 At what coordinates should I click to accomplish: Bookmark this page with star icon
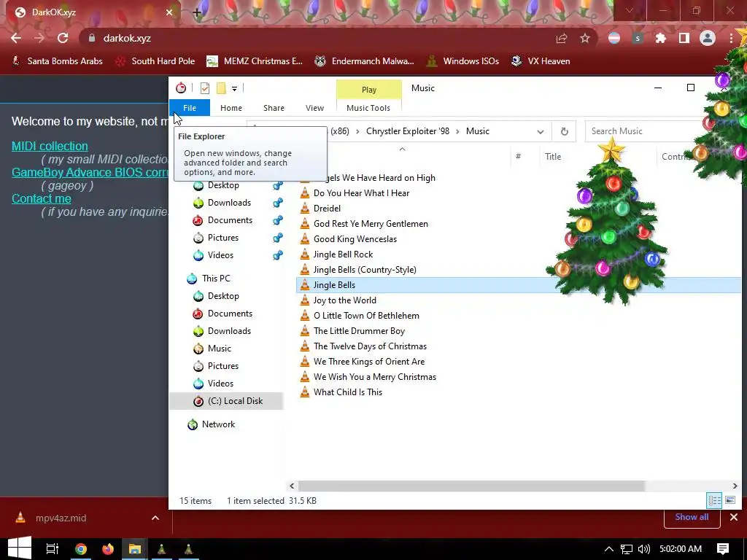click(x=585, y=38)
